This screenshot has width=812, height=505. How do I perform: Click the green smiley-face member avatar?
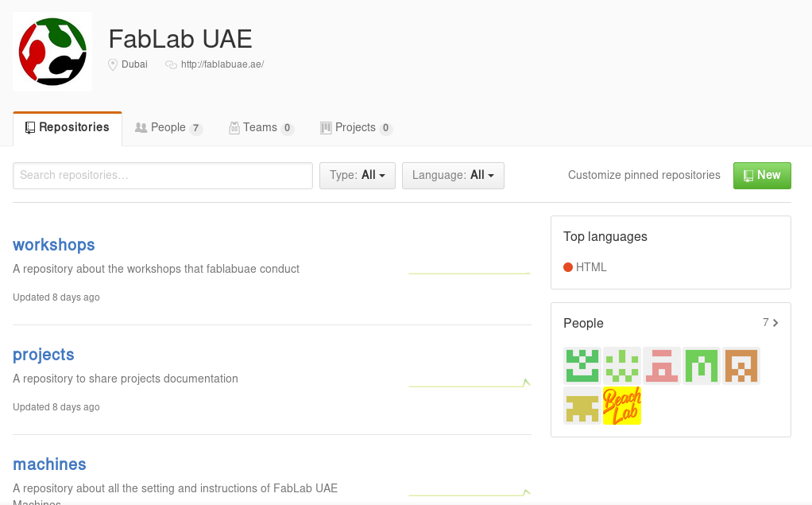click(582, 366)
